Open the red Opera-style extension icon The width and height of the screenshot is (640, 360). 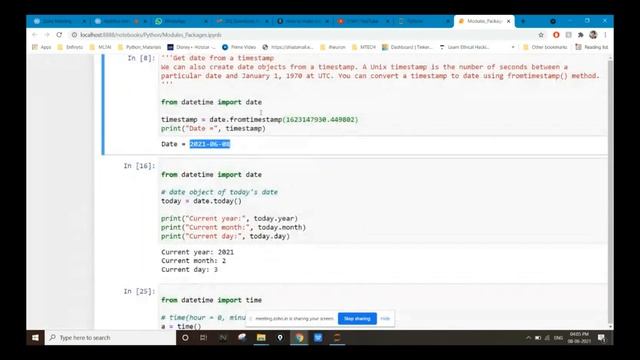click(556, 35)
